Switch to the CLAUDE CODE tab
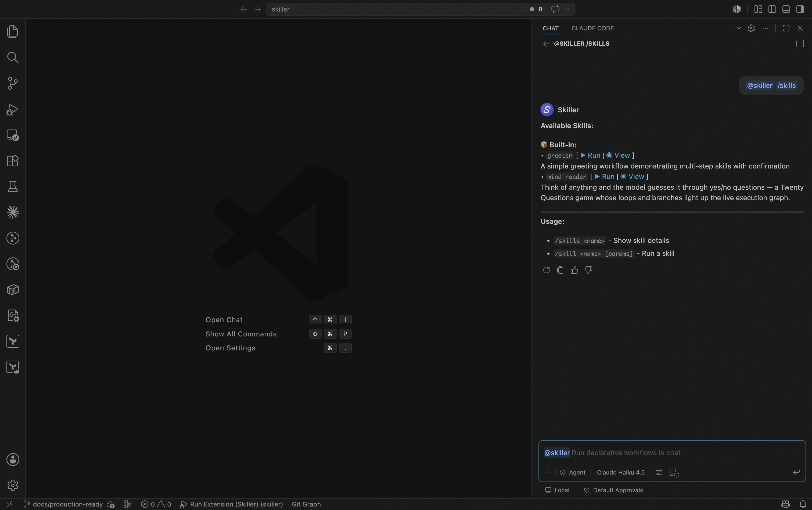This screenshot has height=510, width=812. (x=592, y=28)
